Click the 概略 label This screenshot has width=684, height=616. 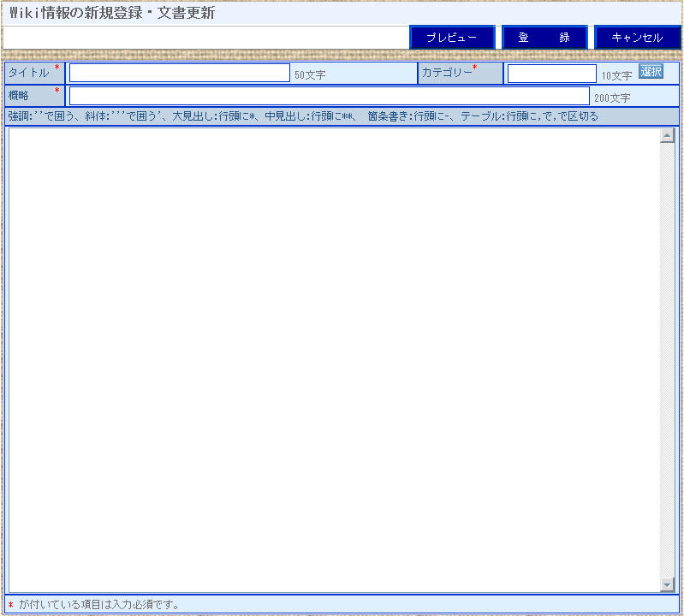[x=18, y=96]
